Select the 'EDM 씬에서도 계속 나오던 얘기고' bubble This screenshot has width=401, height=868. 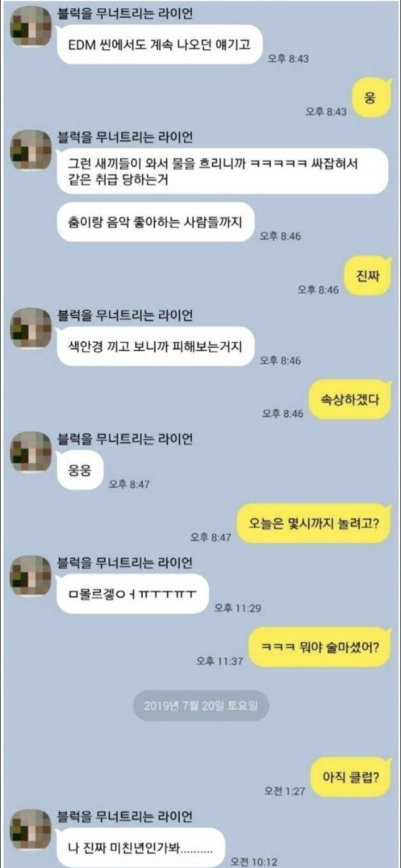(x=160, y=44)
